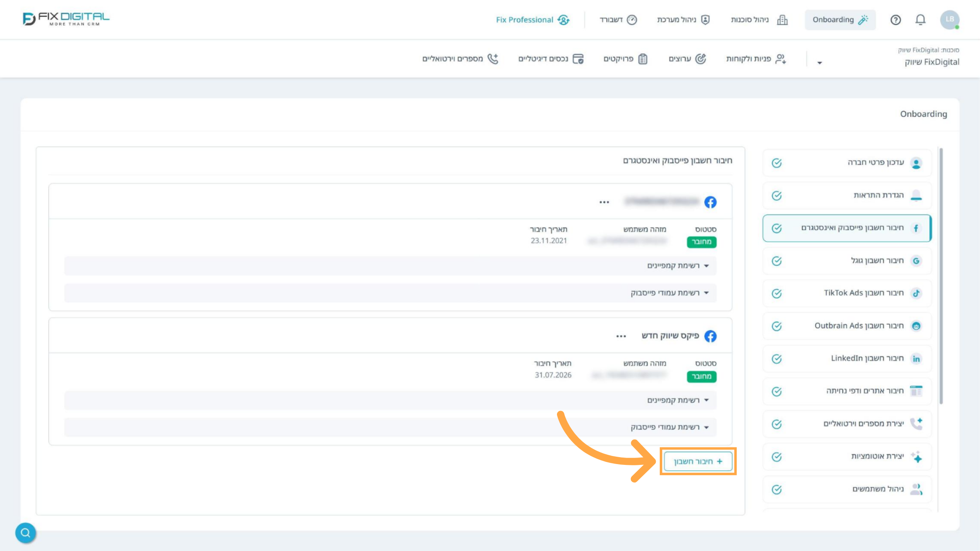The width and height of the screenshot is (980, 551).
Task: Click the onboarding steps list scrollbar
Action: point(941,276)
